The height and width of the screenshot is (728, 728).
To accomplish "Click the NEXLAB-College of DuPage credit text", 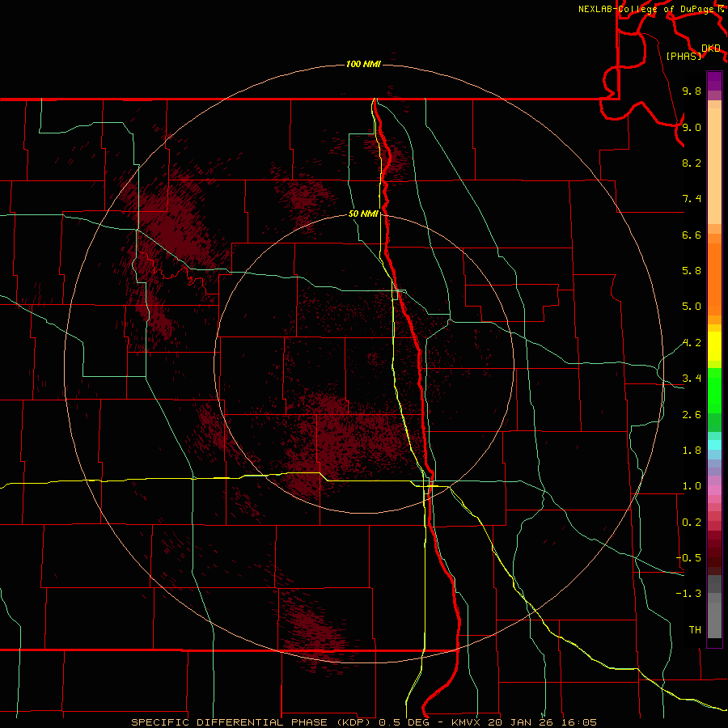I will click(x=647, y=9).
